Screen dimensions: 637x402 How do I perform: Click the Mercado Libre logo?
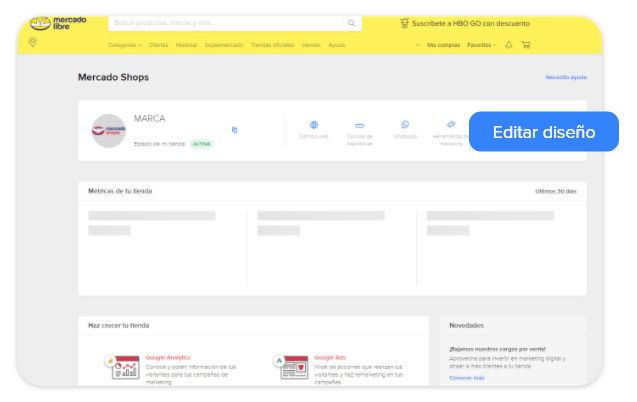[x=58, y=23]
